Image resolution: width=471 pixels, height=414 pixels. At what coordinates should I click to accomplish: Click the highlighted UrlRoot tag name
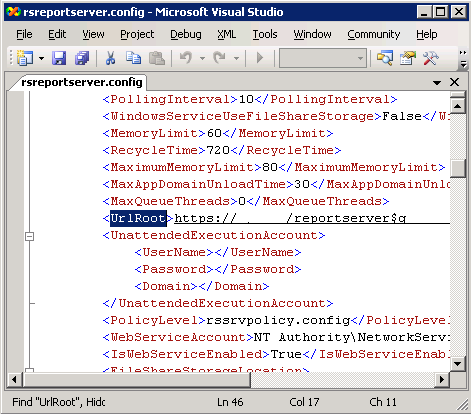coord(138,218)
